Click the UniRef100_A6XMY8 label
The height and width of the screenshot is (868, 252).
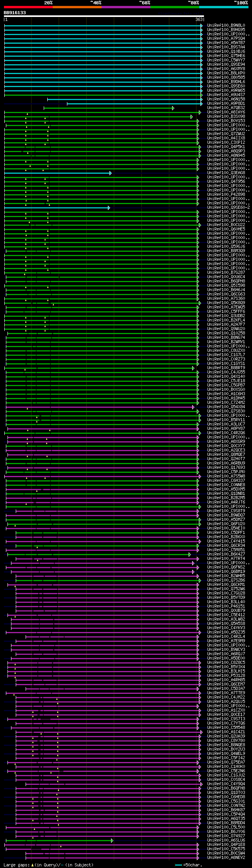pos(226,69)
